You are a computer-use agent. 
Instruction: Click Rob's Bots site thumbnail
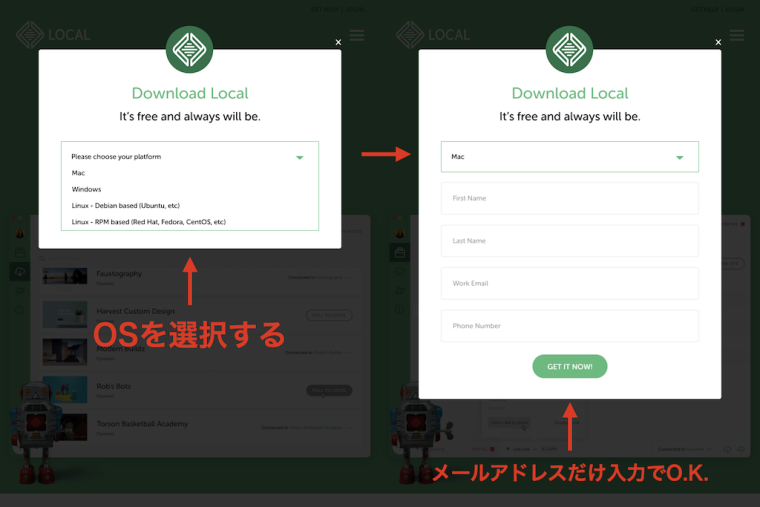[65, 390]
